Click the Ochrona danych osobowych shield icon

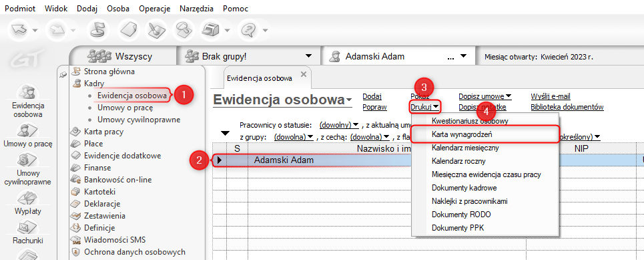[76, 252]
